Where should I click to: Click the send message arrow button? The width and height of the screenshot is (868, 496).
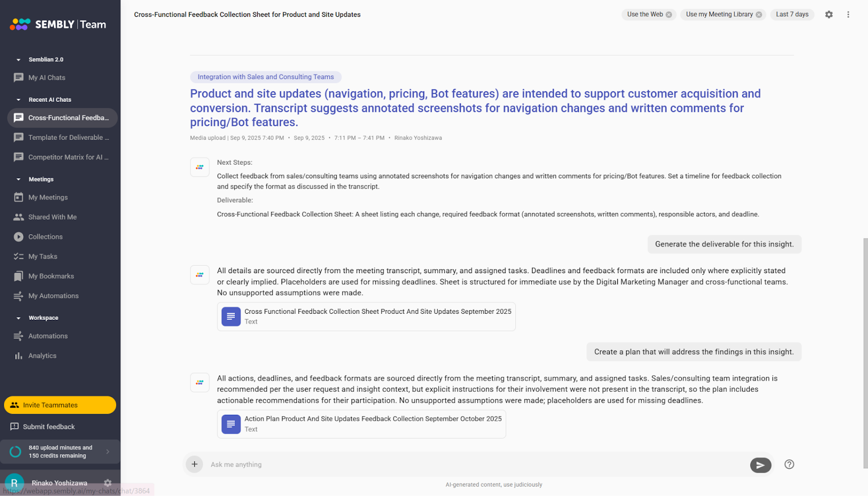[760, 465]
